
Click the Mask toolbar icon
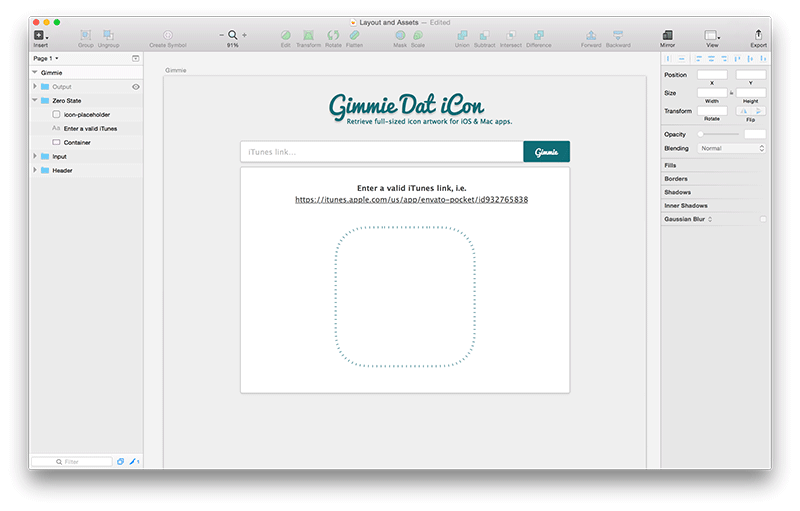(400, 36)
